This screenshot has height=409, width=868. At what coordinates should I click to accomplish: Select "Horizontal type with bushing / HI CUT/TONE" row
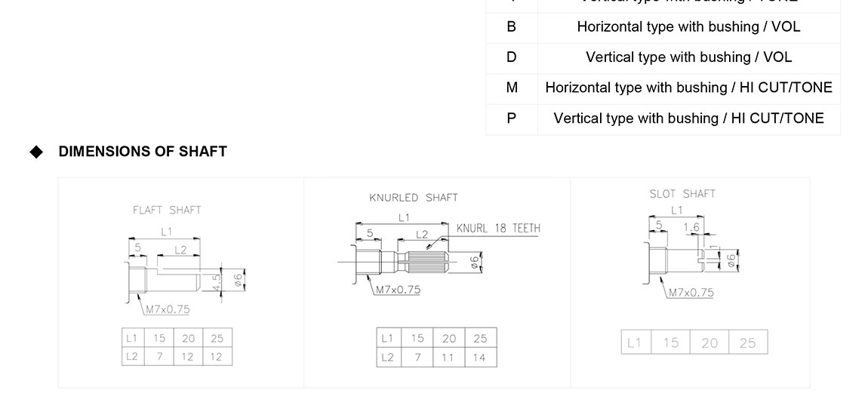point(688,88)
